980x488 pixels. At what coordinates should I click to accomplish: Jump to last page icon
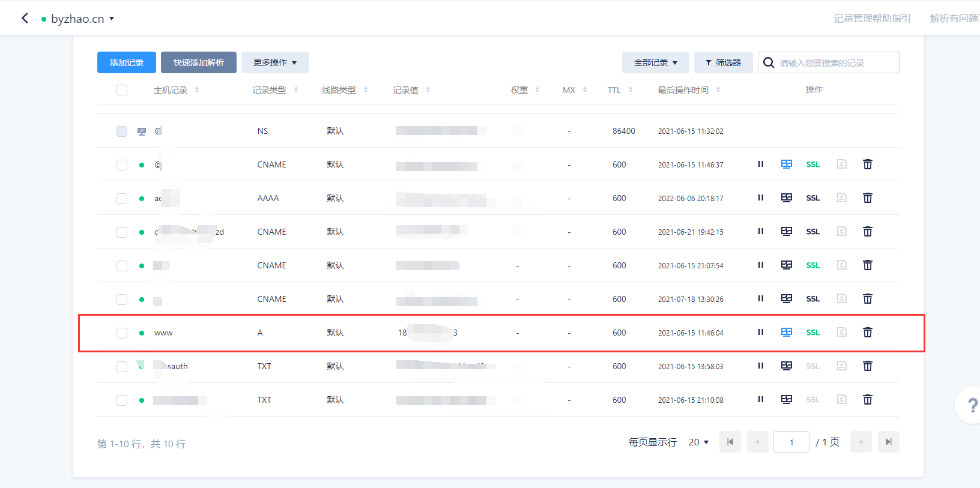click(x=889, y=442)
